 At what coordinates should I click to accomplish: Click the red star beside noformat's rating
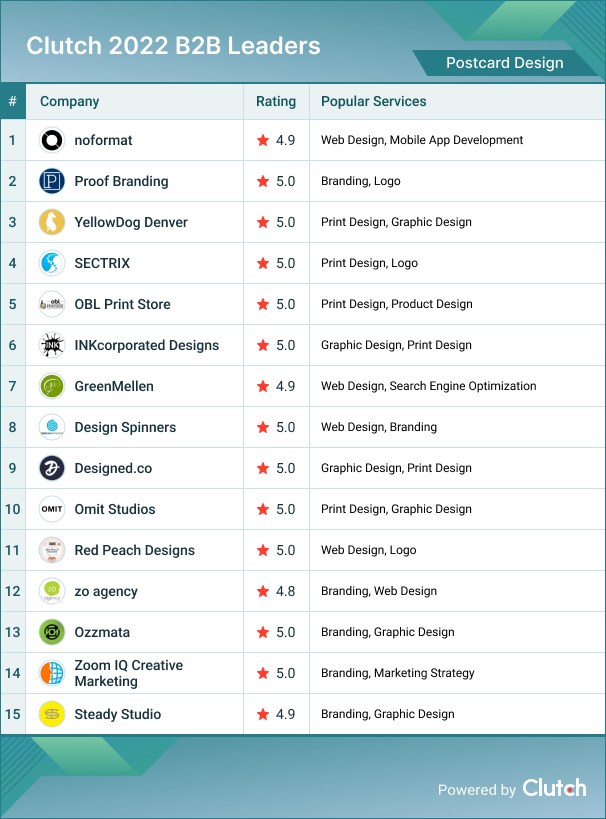point(263,140)
